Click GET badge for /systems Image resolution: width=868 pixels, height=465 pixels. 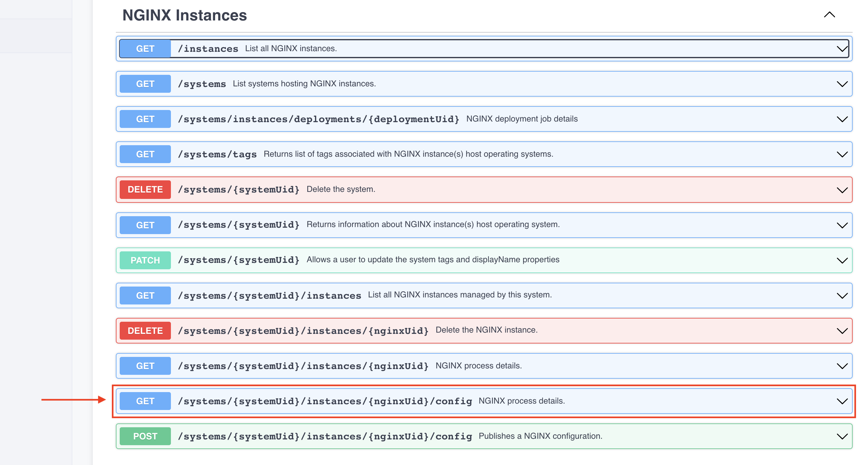(145, 84)
